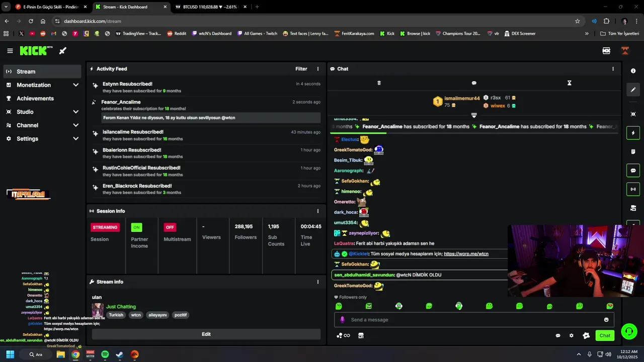Open Spotify from the taskbar
Image resolution: width=644 pixels, height=362 pixels.
(105, 354)
